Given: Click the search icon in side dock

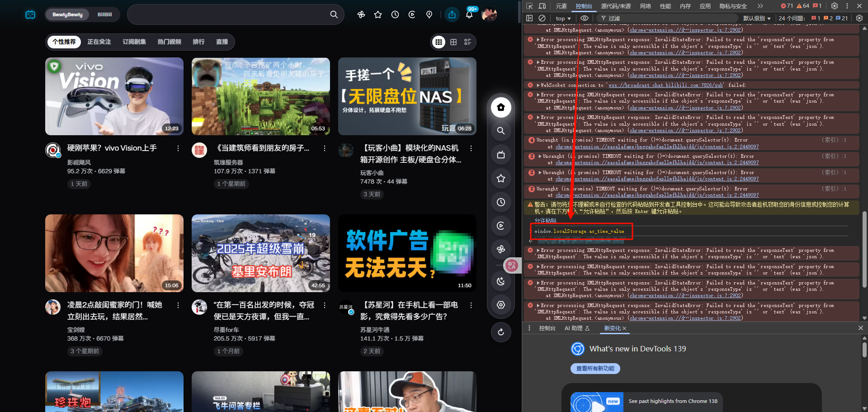Looking at the screenshot, I should [x=501, y=131].
